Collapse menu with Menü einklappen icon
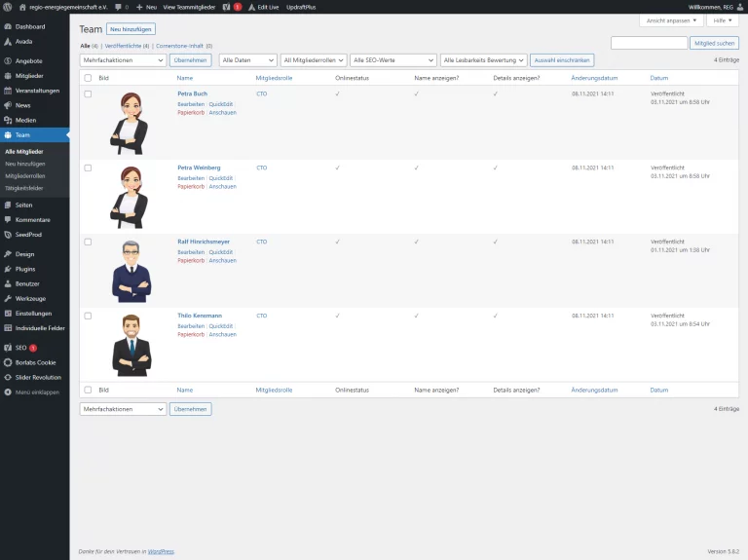Viewport: 748px width, 560px height. pos(8,392)
